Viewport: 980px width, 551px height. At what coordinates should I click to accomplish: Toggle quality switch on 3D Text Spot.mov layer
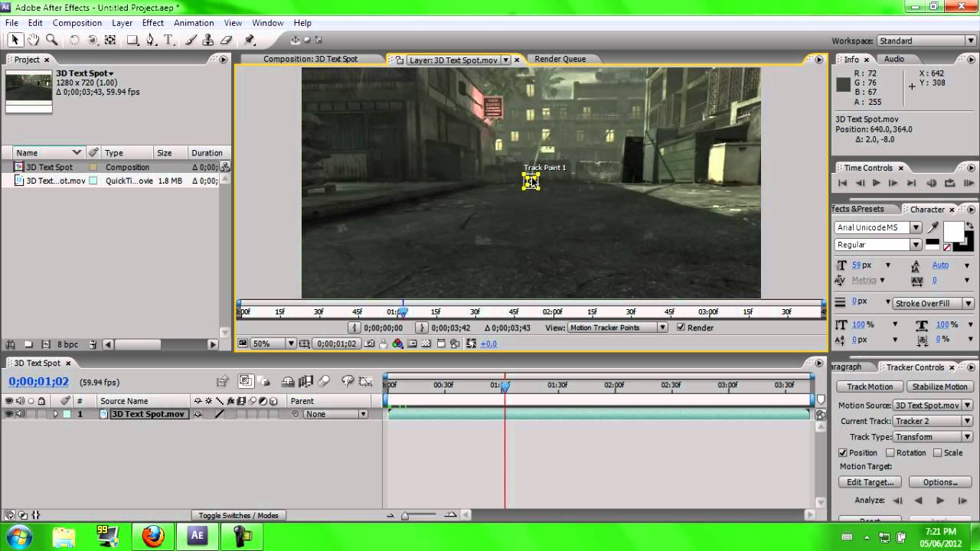[219, 414]
